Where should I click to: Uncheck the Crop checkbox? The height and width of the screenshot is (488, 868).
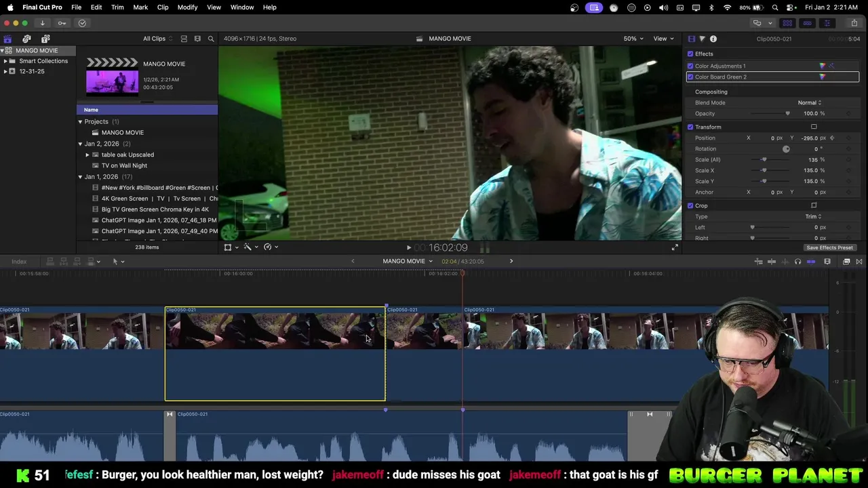pyautogui.click(x=690, y=205)
